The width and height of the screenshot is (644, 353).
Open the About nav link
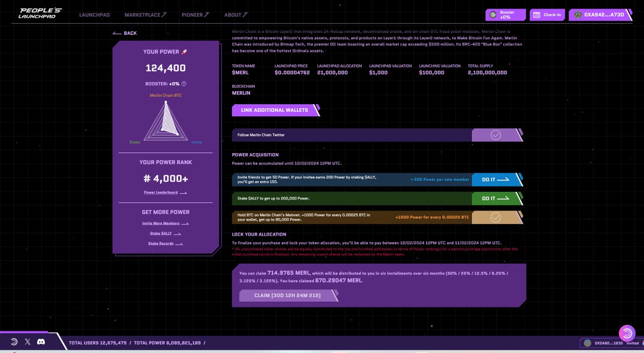(236, 15)
